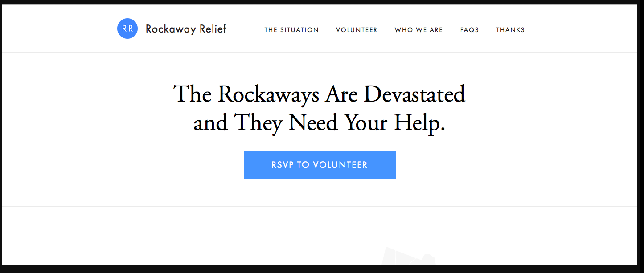Select Who We Are in navigation
644x273 pixels.
(418, 30)
